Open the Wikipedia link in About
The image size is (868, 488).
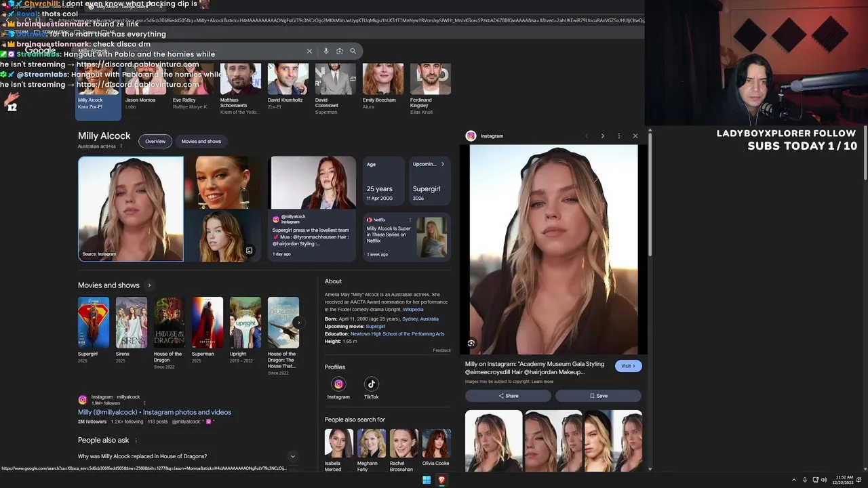coord(413,309)
